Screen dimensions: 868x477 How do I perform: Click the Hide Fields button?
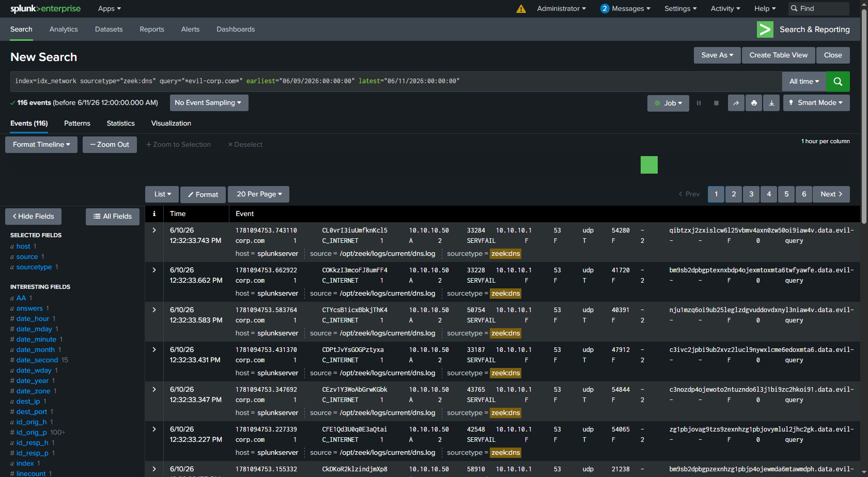click(x=33, y=217)
